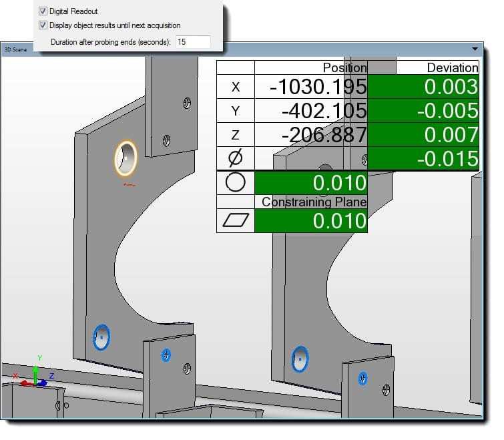The width and height of the screenshot is (504, 440).
Task: Click the X deviation value 0.003
Action: pos(423,87)
